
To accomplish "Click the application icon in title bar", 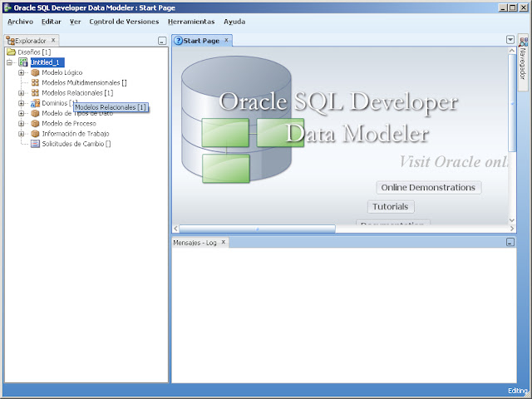I will pos(7,7).
